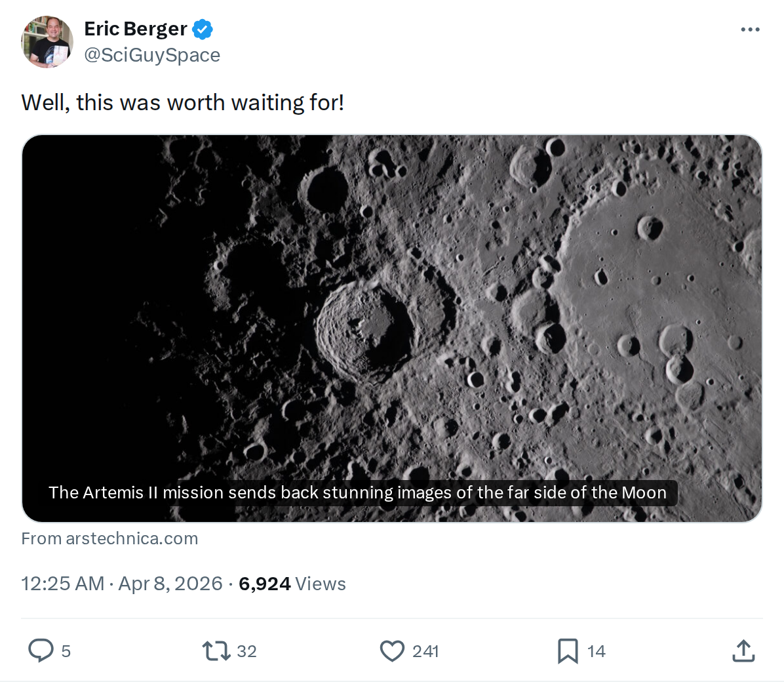Click the reply count number 5
This screenshot has width=784, height=682.
[66, 651]
